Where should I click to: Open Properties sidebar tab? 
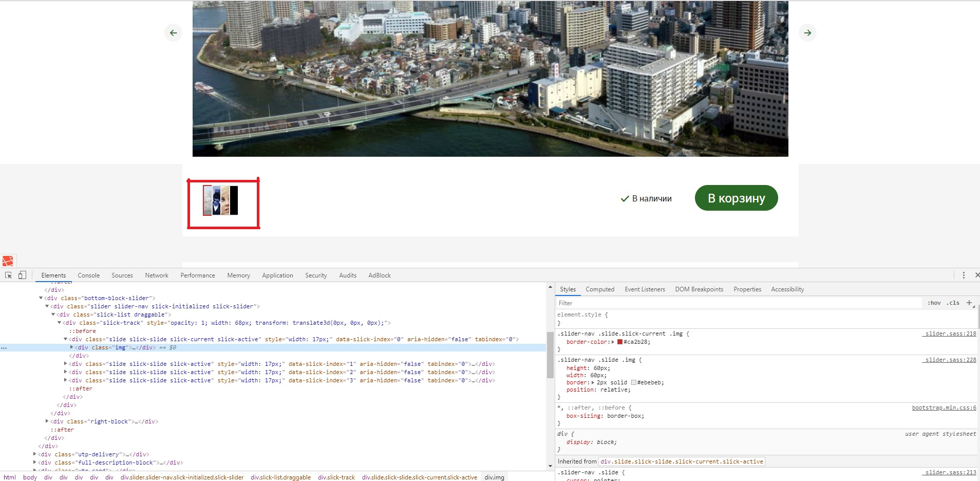(x=747, y=289)
